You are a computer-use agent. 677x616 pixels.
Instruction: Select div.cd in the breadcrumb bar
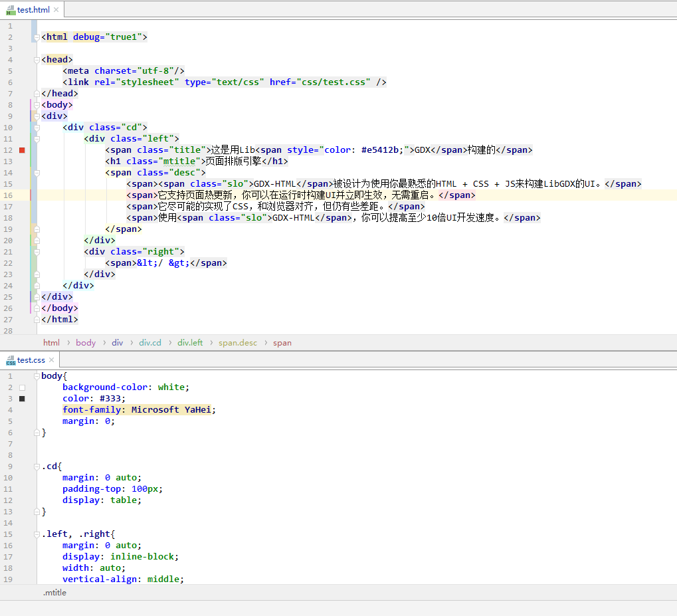150,343
